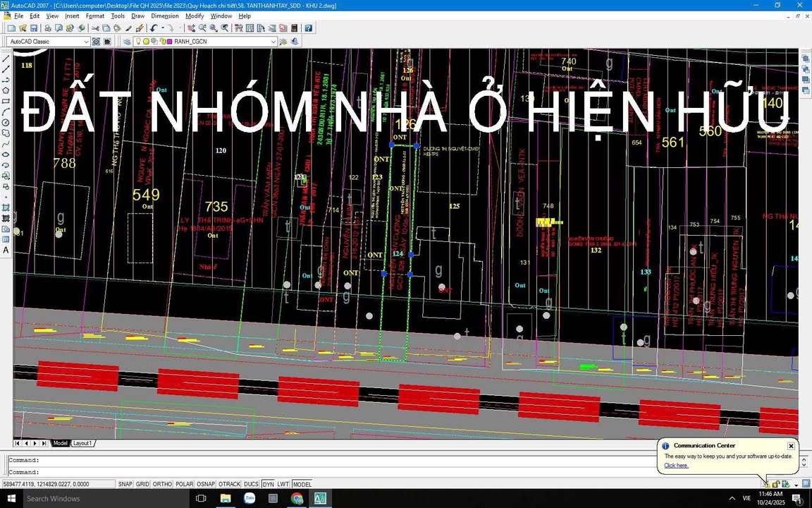812x508 pixels.
Task: Open the AutoCAD Classic workspace dropdown
Action: pos(87,41)
